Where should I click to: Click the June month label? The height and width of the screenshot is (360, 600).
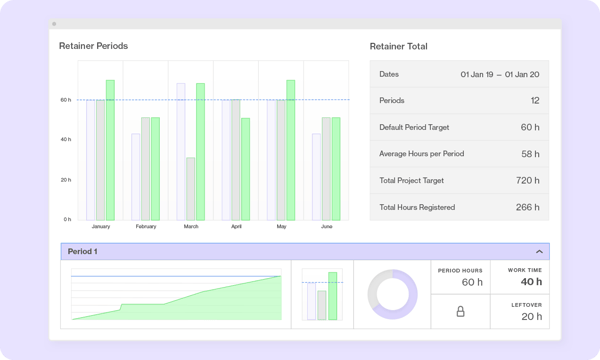coord(326,226)
